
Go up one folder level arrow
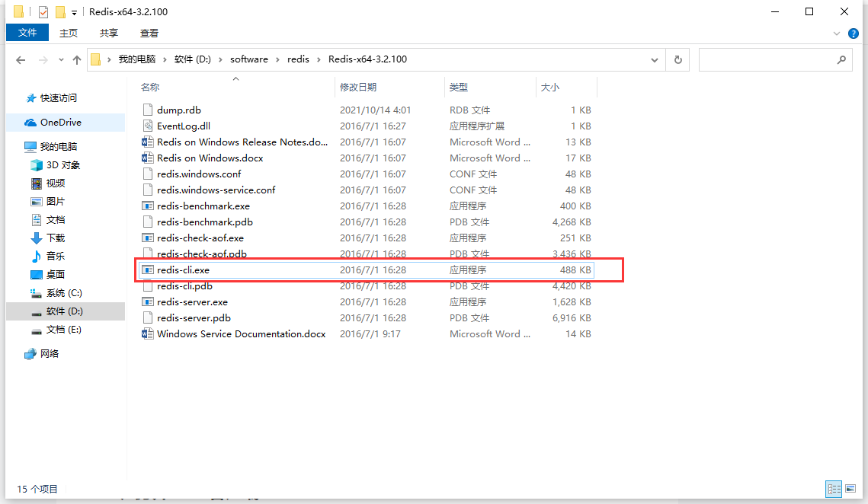pos(77,59)
